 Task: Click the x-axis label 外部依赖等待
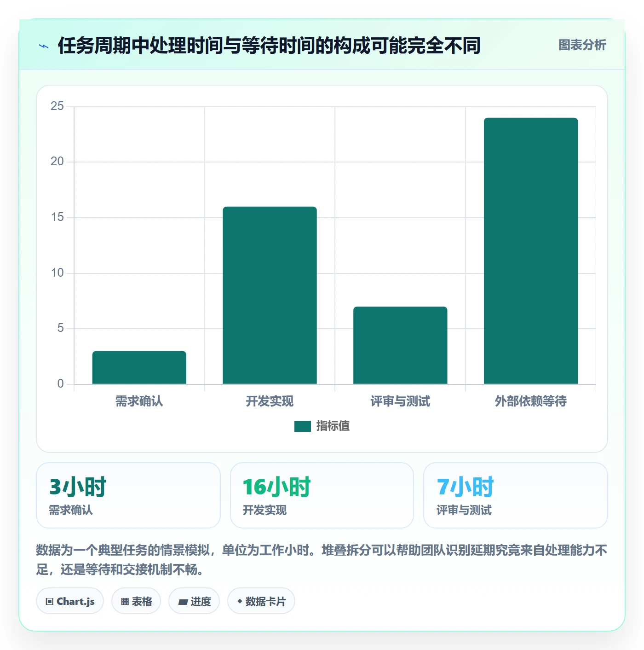click(531, 401)
